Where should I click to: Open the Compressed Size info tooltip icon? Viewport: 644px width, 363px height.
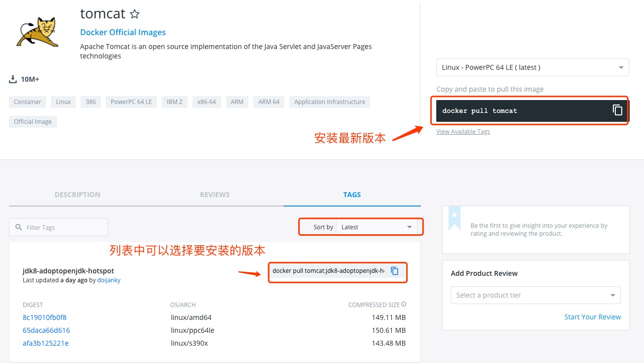click(403, 305)
